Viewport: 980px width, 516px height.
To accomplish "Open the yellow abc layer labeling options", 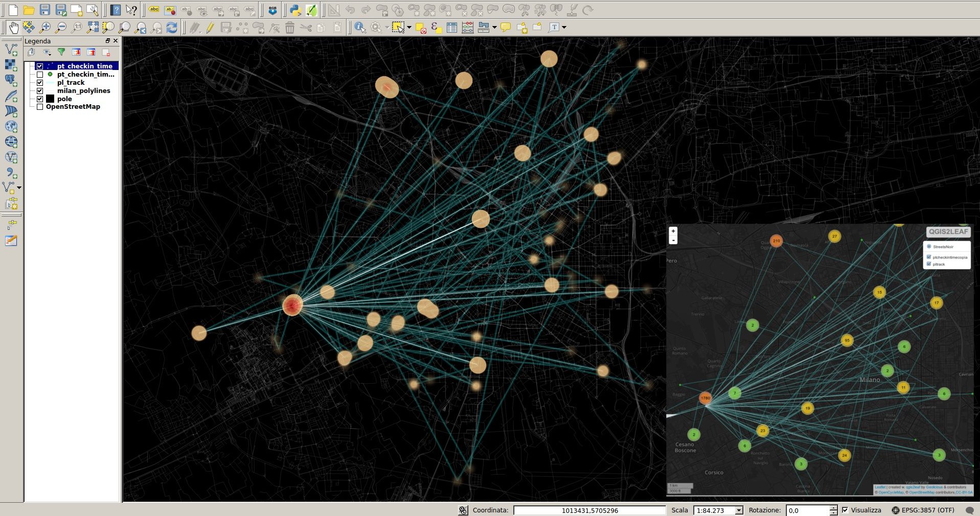I will click(154, 10).
